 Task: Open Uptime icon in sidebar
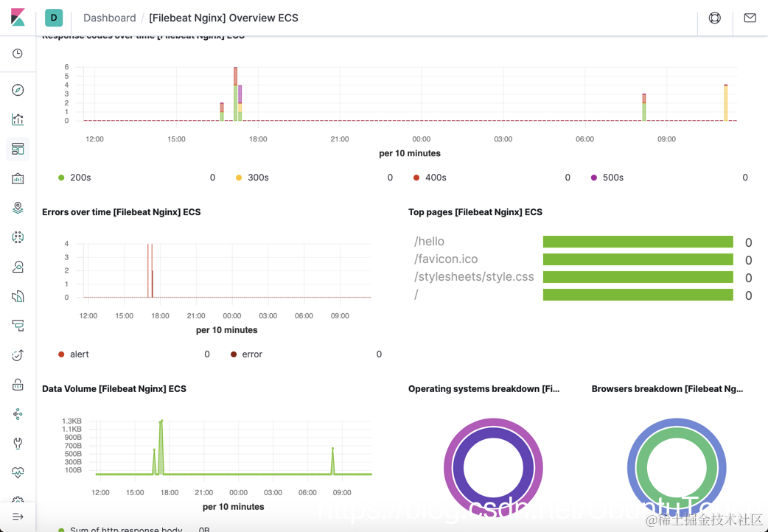tap(18, 355)
